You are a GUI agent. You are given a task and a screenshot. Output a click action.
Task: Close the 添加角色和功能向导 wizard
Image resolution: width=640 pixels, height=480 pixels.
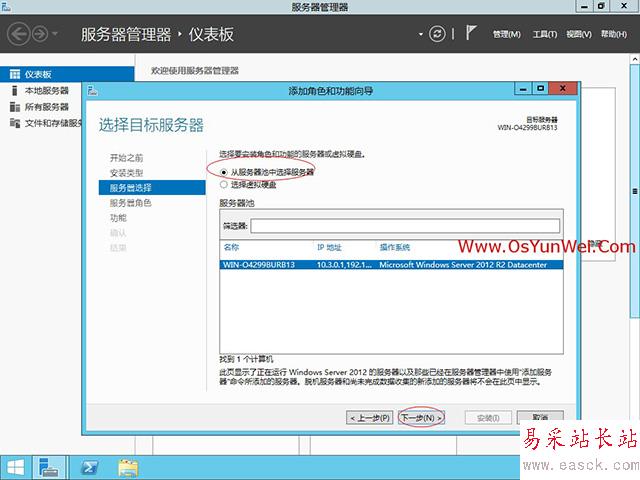[x=563, y=88]
